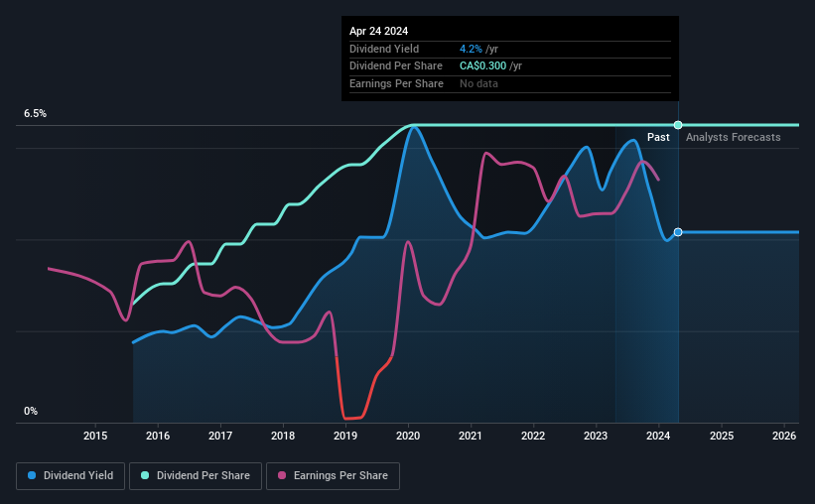
Task: Click the 2021 x-axis label
Action: coord(471,436)
